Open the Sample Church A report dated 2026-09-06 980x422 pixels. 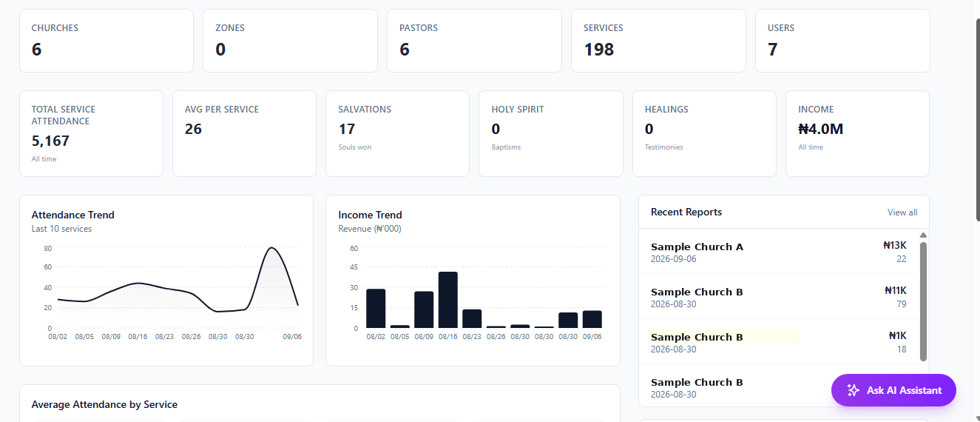click(x=778, y=252)
